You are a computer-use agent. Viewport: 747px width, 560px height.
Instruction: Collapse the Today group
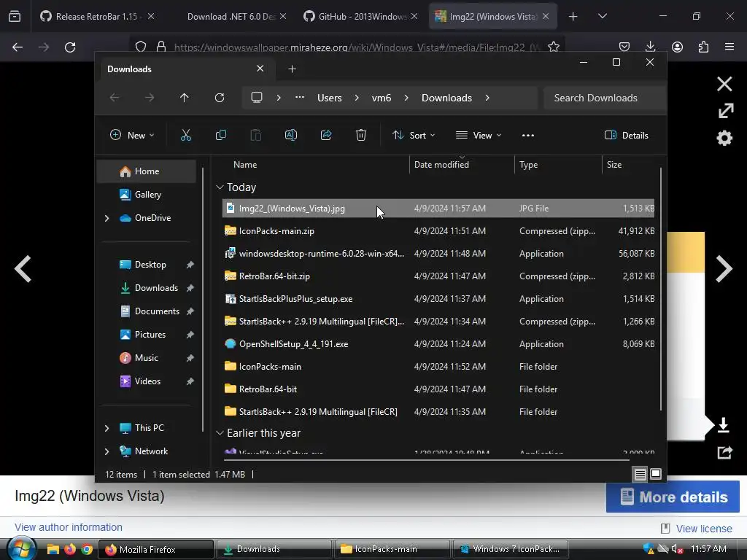(x=220, y=187)
